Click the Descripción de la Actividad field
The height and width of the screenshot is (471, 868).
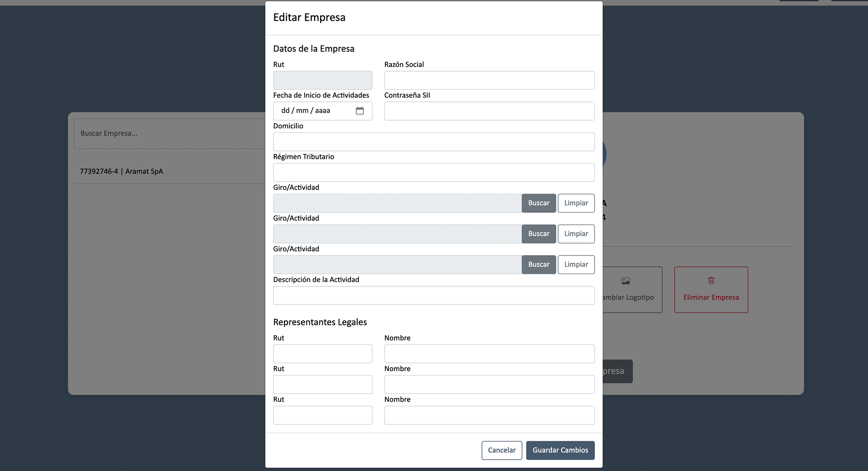tap(434, 295)
